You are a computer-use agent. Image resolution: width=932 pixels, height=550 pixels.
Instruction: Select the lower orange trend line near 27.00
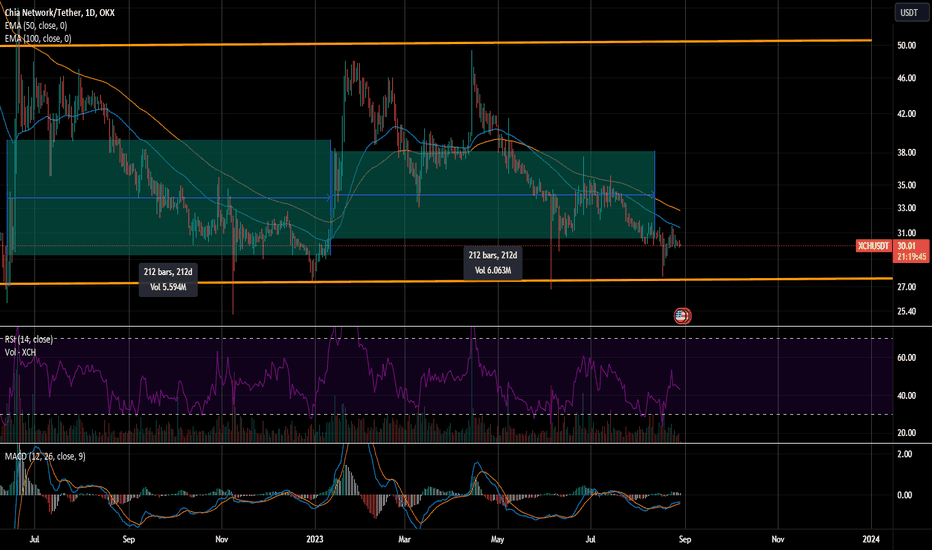(x=446, y=281)
